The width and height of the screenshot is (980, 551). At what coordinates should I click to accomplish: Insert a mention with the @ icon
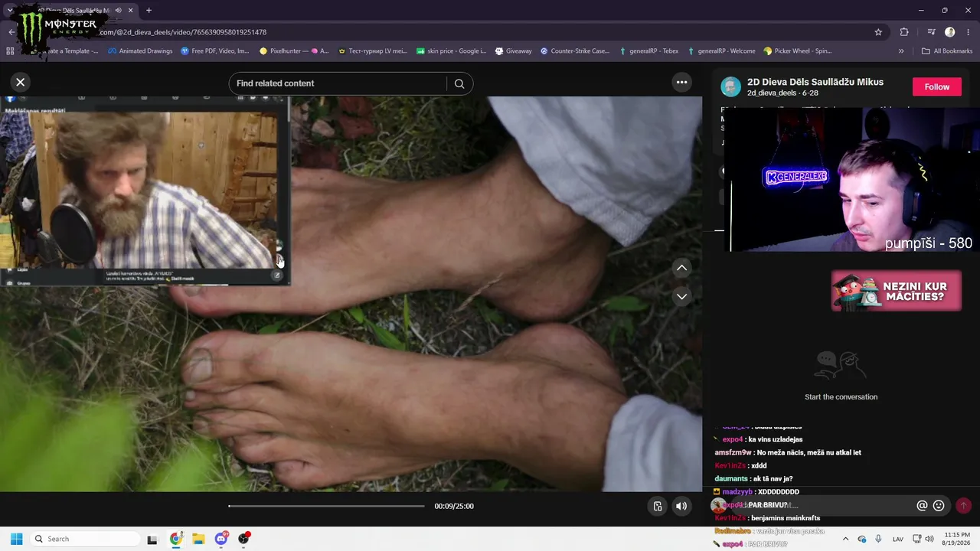pyautogui.click(x=922, y=505)
